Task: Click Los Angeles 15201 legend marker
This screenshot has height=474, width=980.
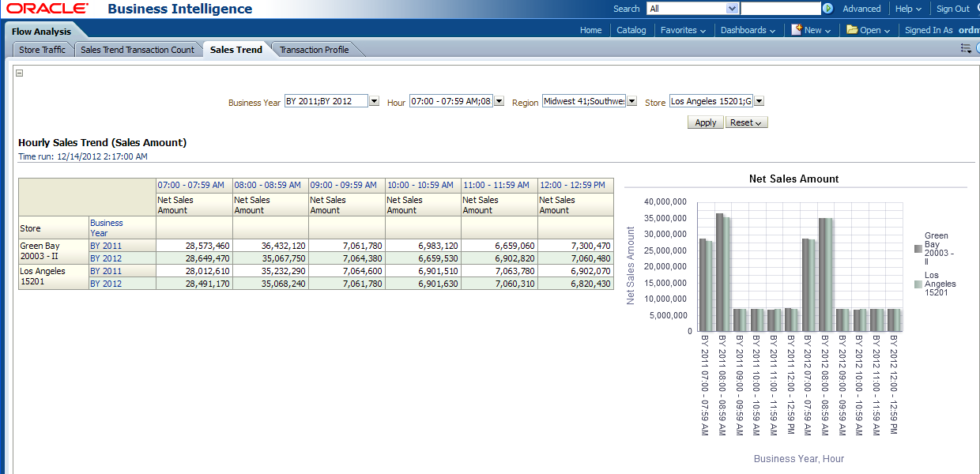Action: point(918,284)
